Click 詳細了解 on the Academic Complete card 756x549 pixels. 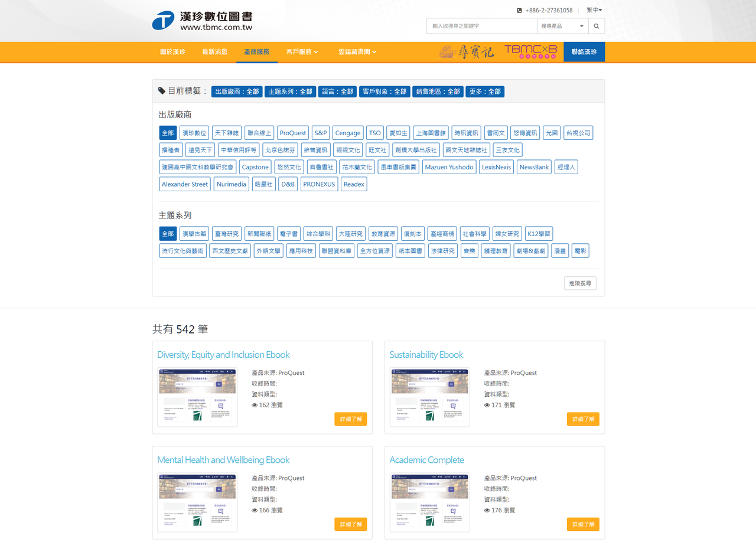pyautogui.click(x=583, y=524)
